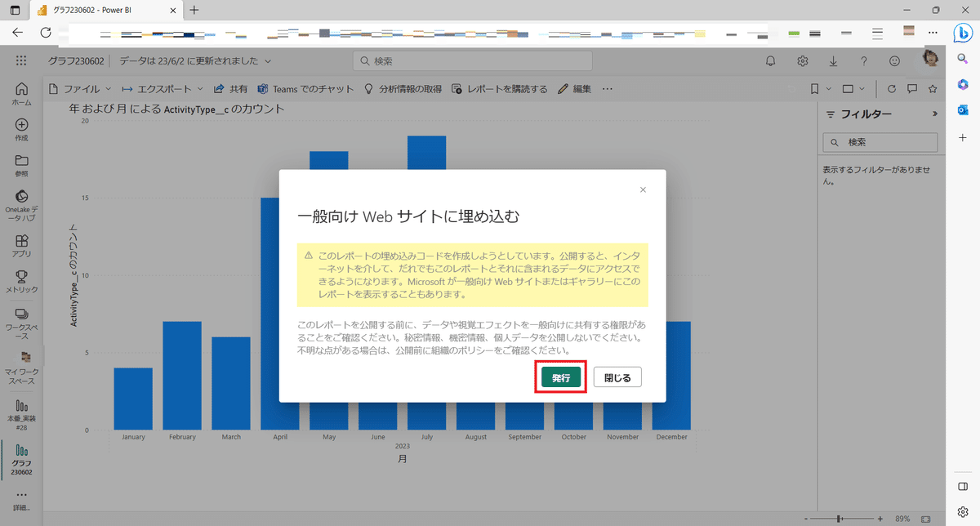Screen dimensions: 980x526
Task: Click the green 発行 publish button
Action: coord(560,377)
